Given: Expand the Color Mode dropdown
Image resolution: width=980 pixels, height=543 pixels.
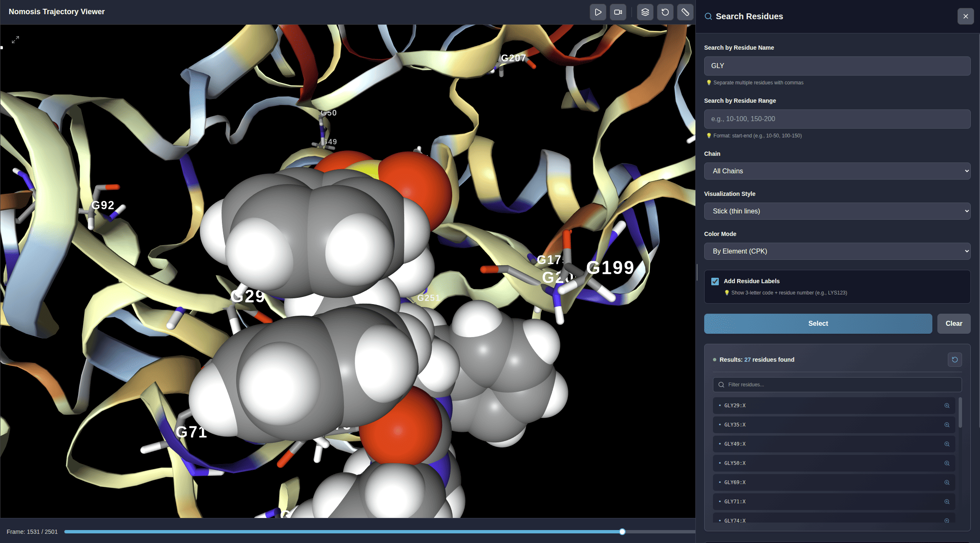Looking at the screenshot, I should click(x=837, y=251).
